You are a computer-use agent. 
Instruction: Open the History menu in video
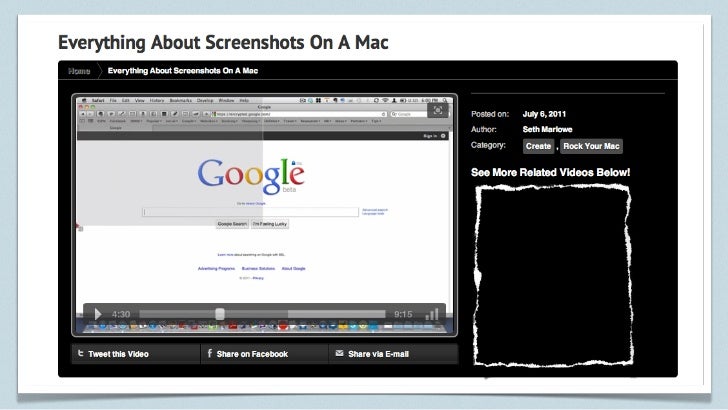pyautogui.click(x=157, y=100)
